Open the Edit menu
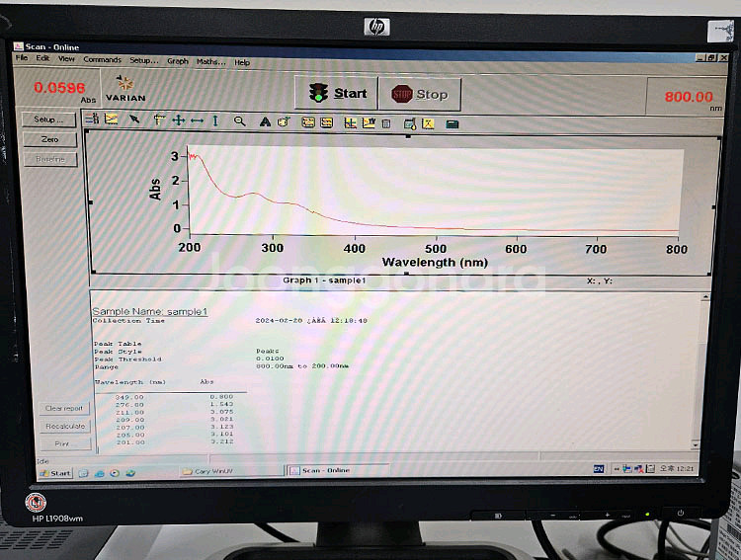Viewport: 741px width, 560px height. click(42, 58)
